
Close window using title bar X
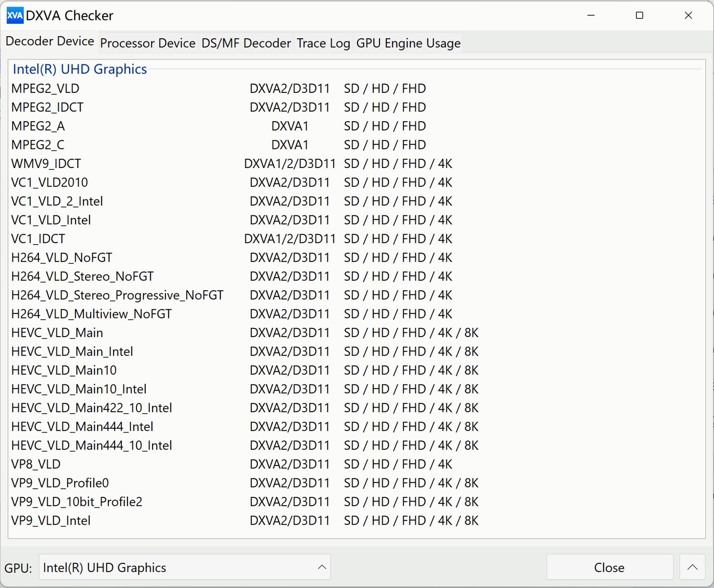click(688, 16)
